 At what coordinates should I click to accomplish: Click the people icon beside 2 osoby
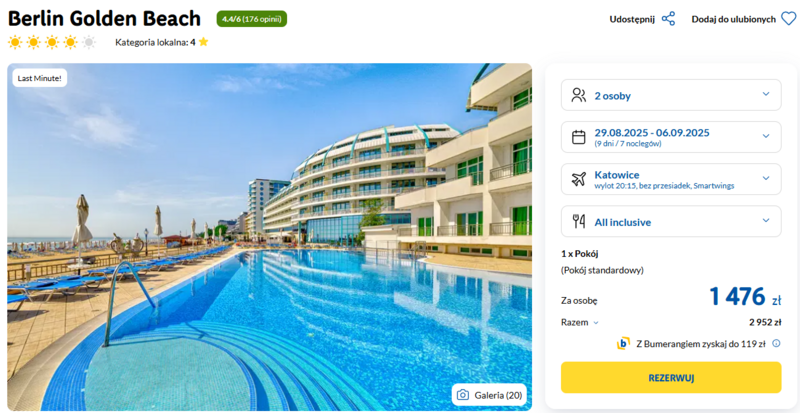point(579,95)
